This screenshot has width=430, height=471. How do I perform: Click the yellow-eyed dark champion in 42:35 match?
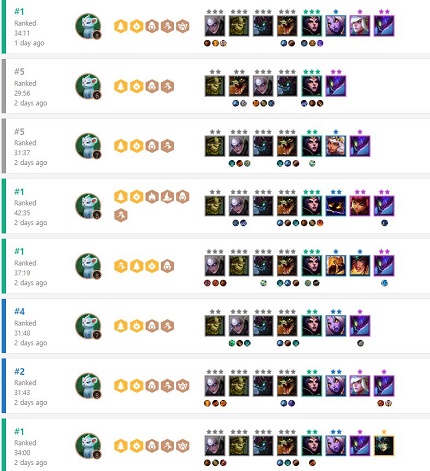336,206
